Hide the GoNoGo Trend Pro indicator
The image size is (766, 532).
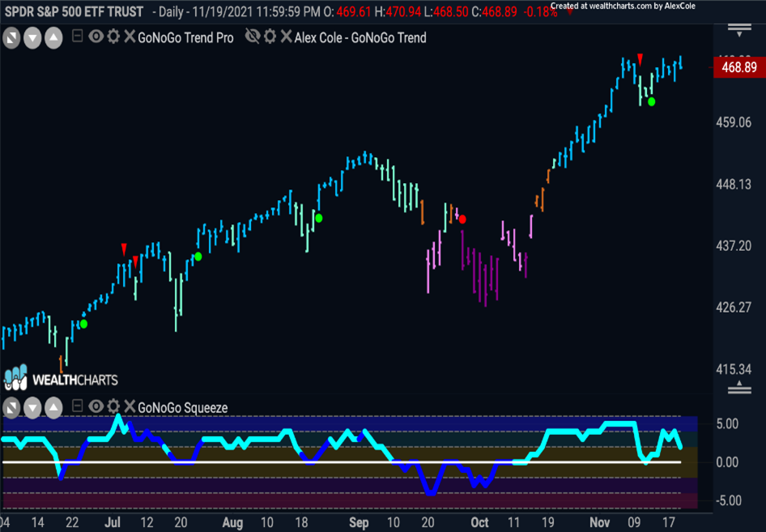[x=96, y=36]
